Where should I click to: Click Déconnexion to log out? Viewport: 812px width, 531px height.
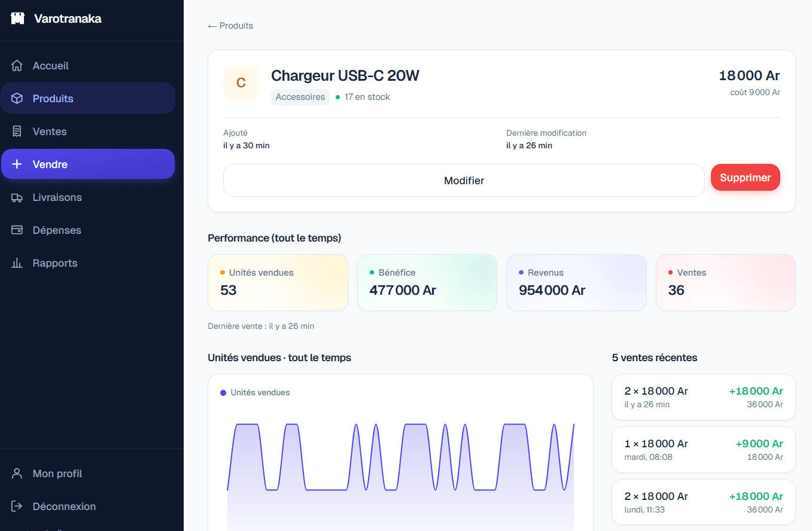point(88,506)
